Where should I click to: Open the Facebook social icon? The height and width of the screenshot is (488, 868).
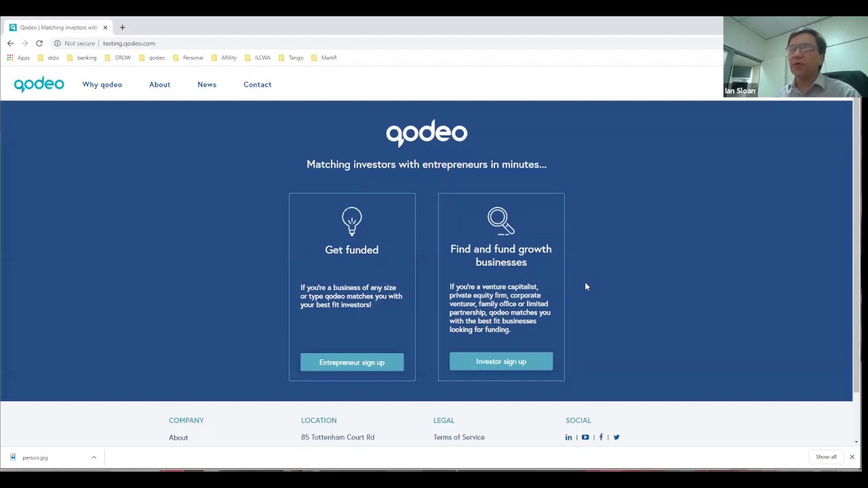[601, 437]
